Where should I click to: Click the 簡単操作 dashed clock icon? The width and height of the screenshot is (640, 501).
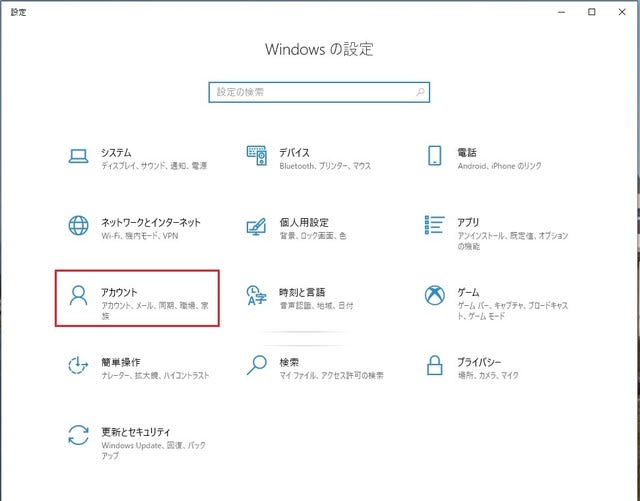tap(78, 365)
